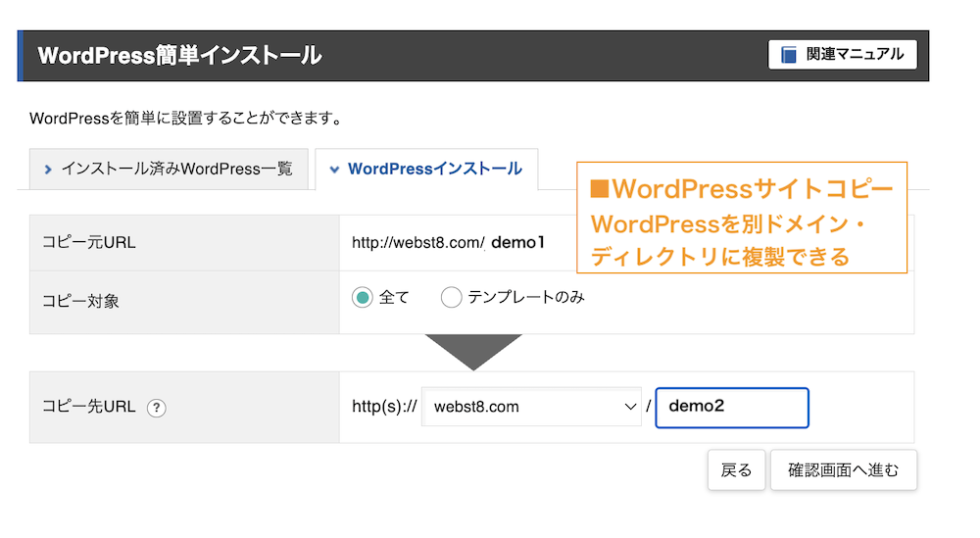Click the help question mark icon beside コピー先URL
The height and width of the screenshot is (538, 980).
(x=156, y=408)
